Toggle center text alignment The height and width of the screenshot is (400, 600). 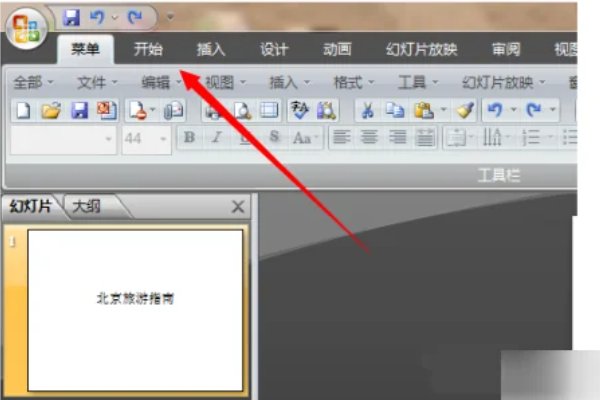pyautogui.click(x=369, y=137)
